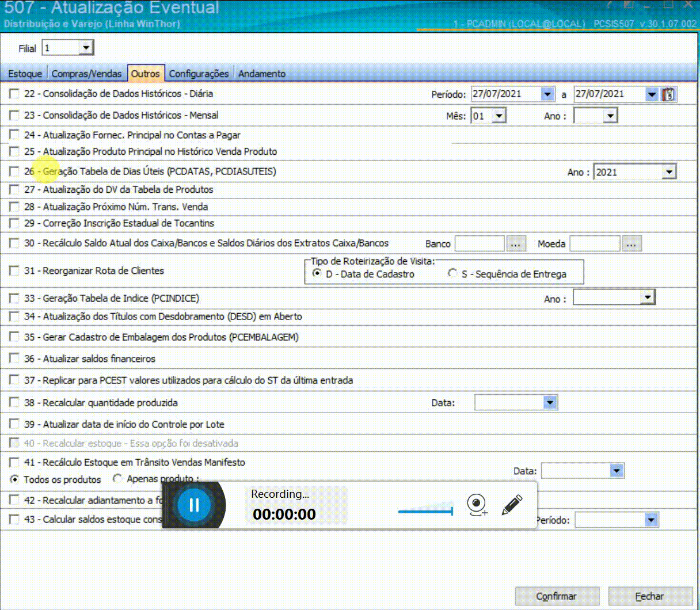The image size is (700, 610).
Task: Enable 30 Recálculo Saldo Caixa/Bancos
Action: coord(14,243)
